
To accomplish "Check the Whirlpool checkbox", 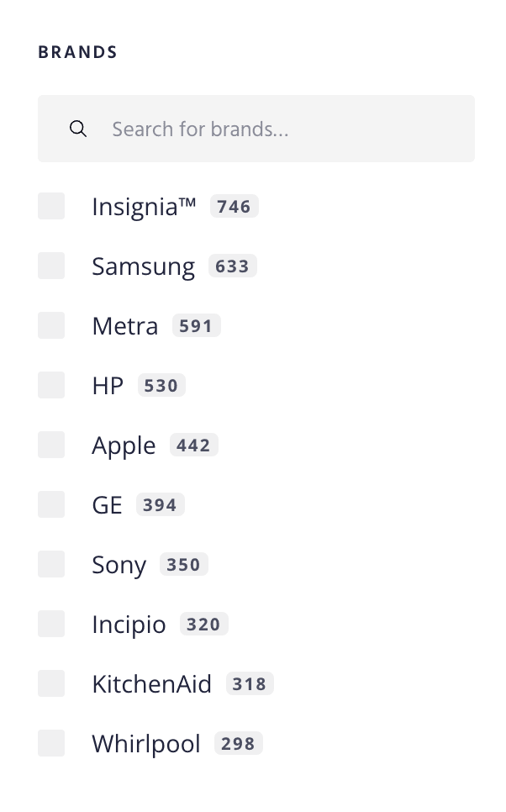I will tap(51, 743).
